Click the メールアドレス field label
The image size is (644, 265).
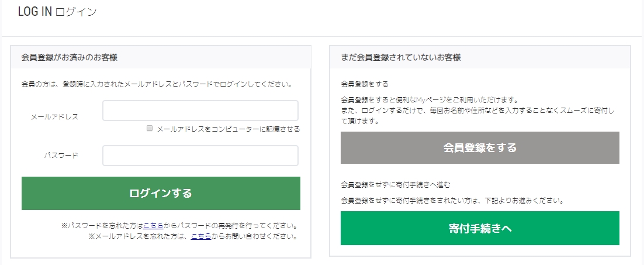[x=54, y=117]
